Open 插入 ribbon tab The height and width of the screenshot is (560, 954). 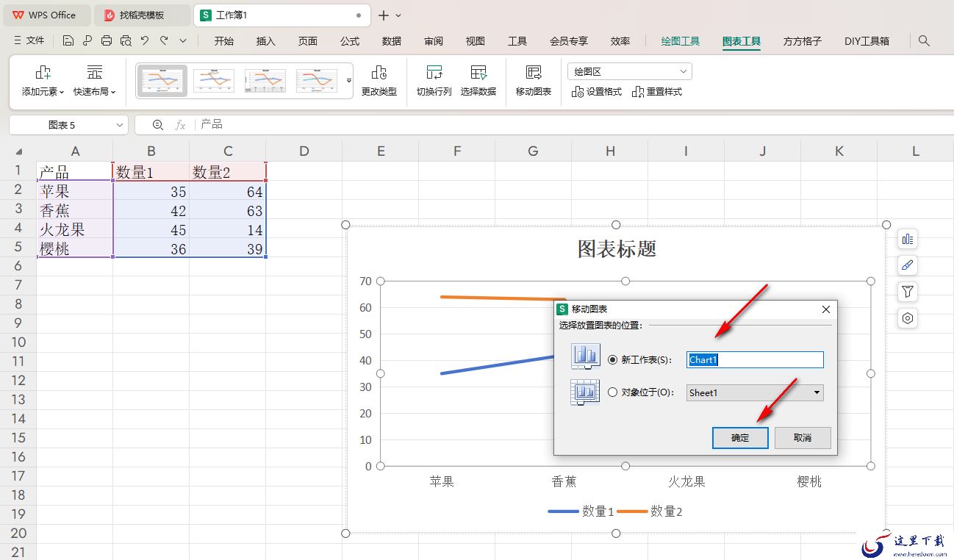[x=265, y=41]
